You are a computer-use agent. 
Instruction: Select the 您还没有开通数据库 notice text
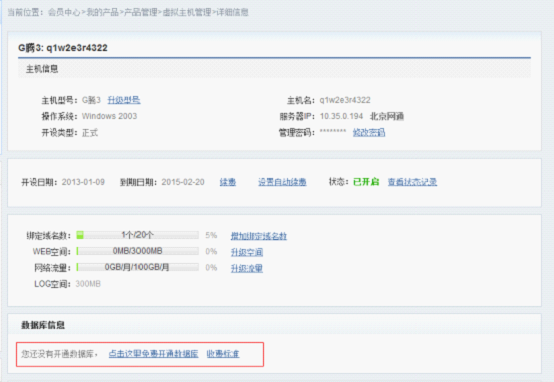(x=58, y=354)
